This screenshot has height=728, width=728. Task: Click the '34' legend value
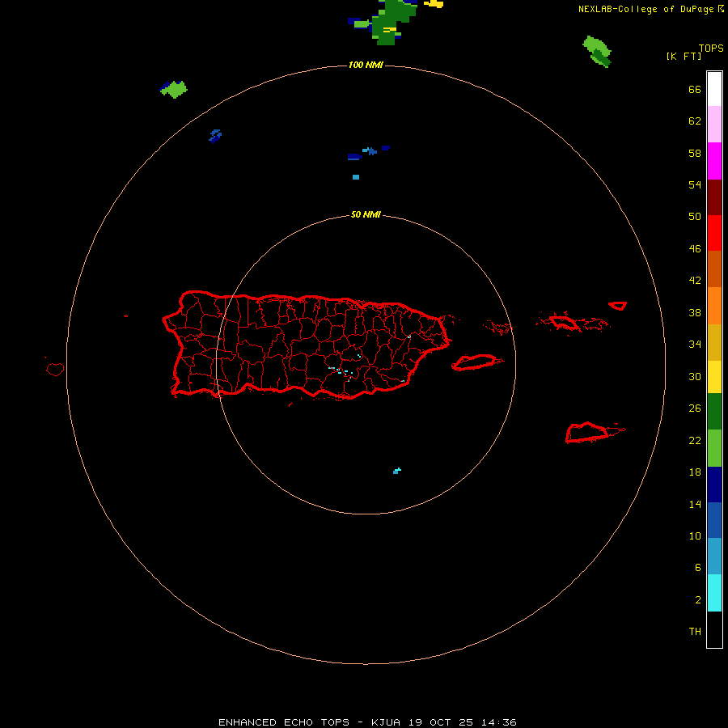(695, 344)
